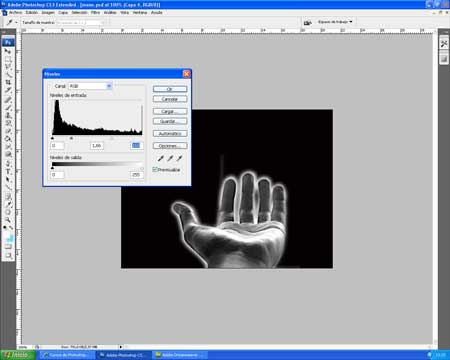The height and width of the screenshot is (360, 450).
Task: Click the Opciones button in Niveles
Action: [x=170, y=146]
